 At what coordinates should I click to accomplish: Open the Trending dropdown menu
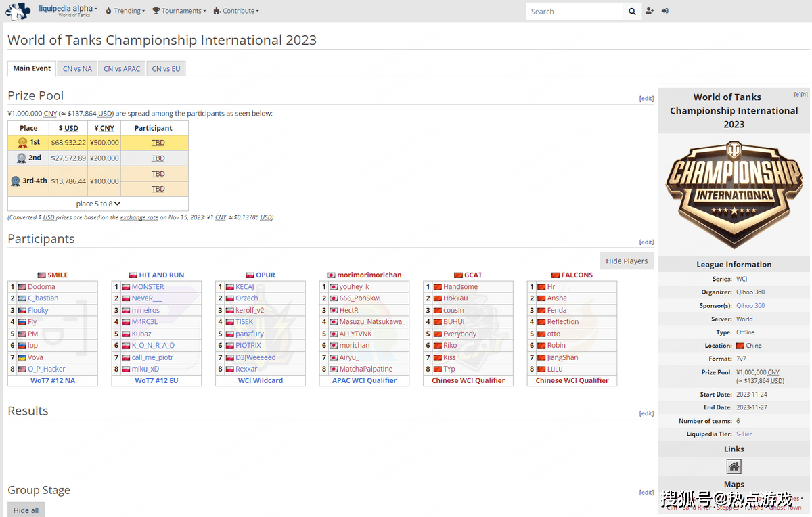tap(125, 11)
